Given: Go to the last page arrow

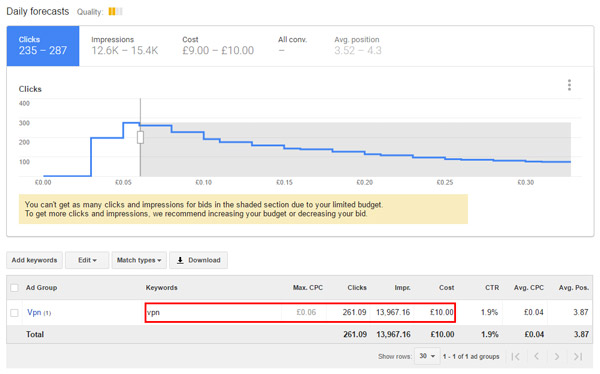Looking at the screenshot, I should (578, 356).
